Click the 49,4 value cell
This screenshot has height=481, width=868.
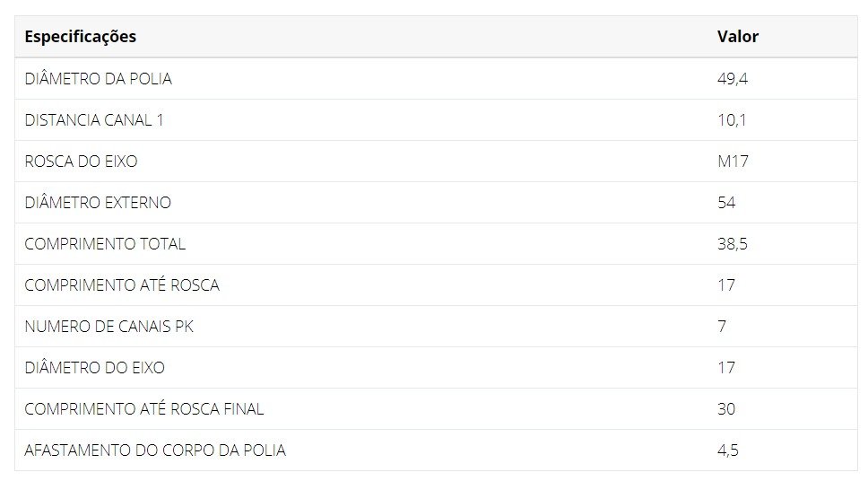(732, 79)
